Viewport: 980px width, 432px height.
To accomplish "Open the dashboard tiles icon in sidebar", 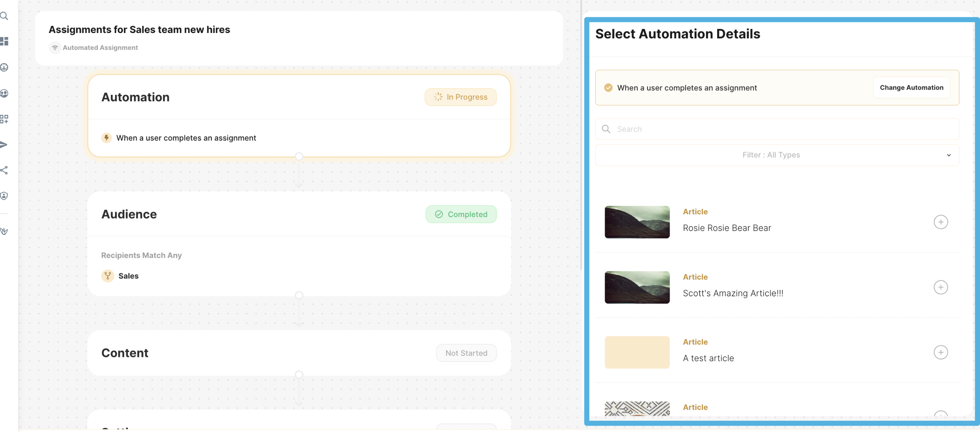I will tap(4, 41).
